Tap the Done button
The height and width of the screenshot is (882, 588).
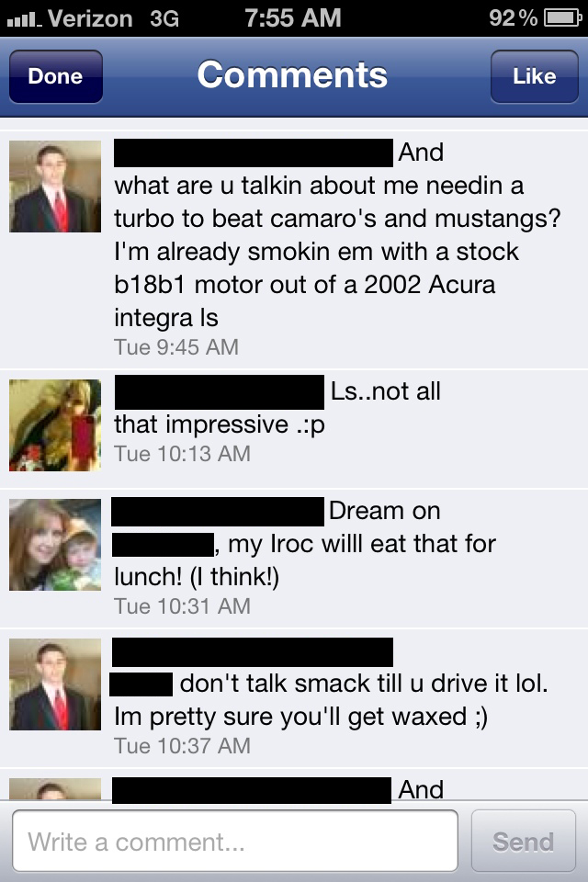tap(56, 76)
